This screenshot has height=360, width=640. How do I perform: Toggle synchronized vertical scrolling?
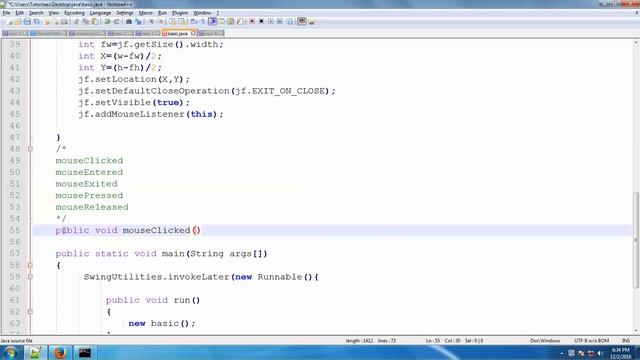[x=172, y=21]
